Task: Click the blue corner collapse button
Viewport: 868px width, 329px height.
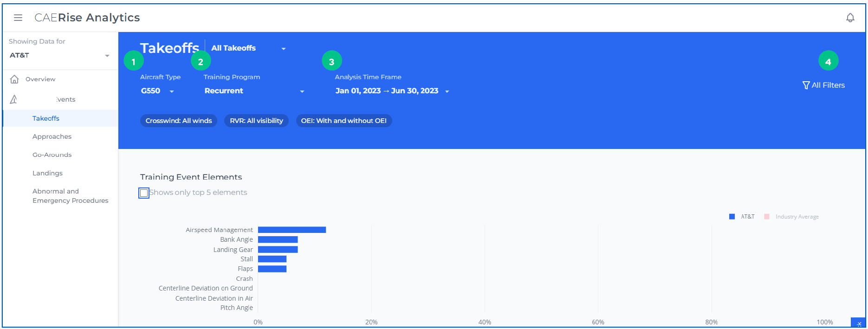Action: (x=858, y=323)
